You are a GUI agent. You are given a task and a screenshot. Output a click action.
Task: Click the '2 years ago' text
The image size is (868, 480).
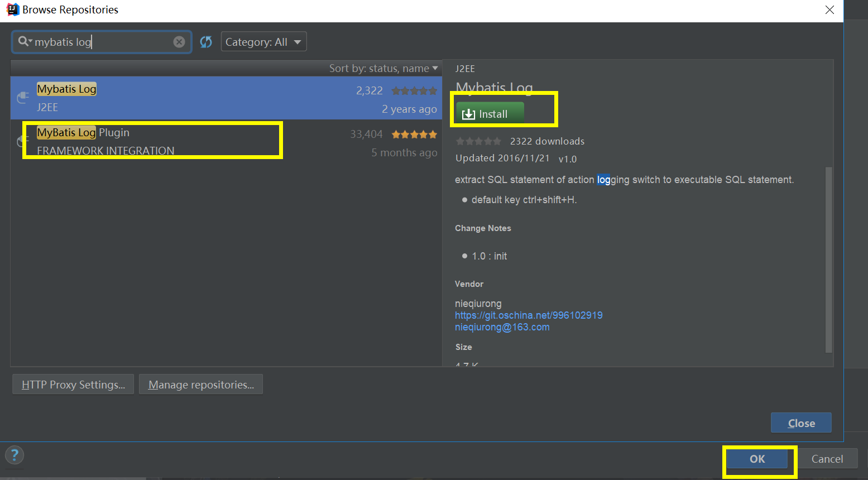tap(409, 109)
